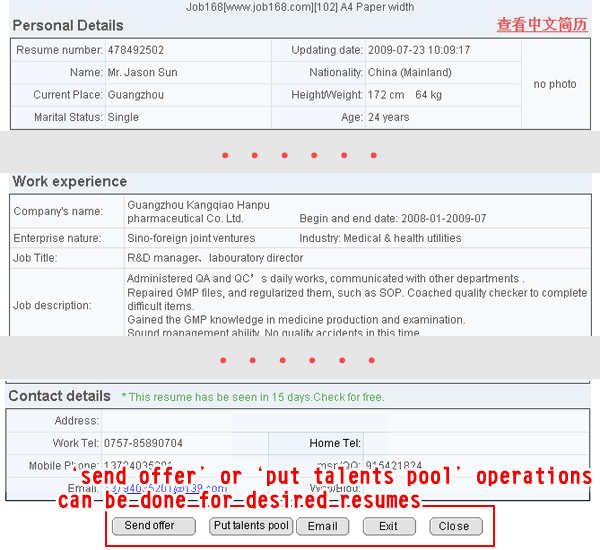Click the green resume seen notice text
This screenshot has height=550, width=600.
tap(252, 397)
